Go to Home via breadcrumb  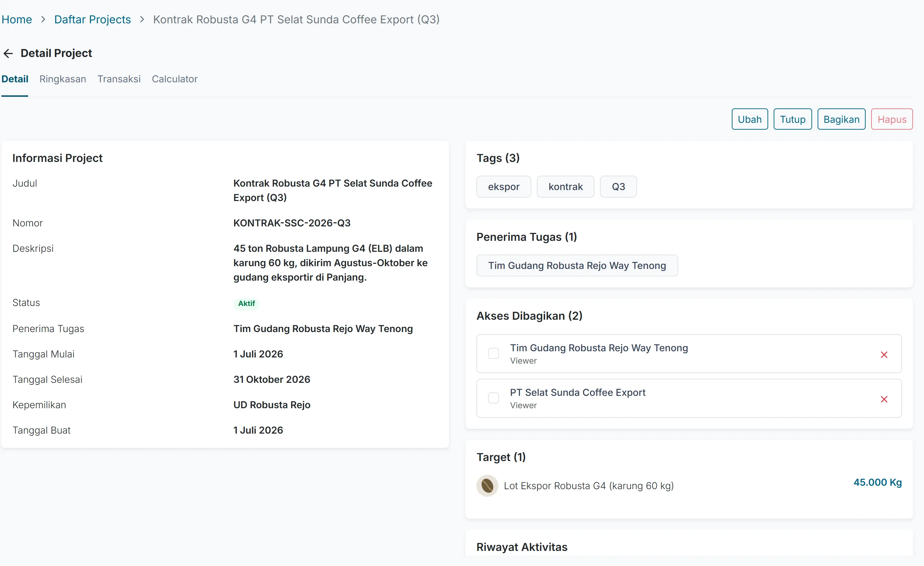click(17, 19)
